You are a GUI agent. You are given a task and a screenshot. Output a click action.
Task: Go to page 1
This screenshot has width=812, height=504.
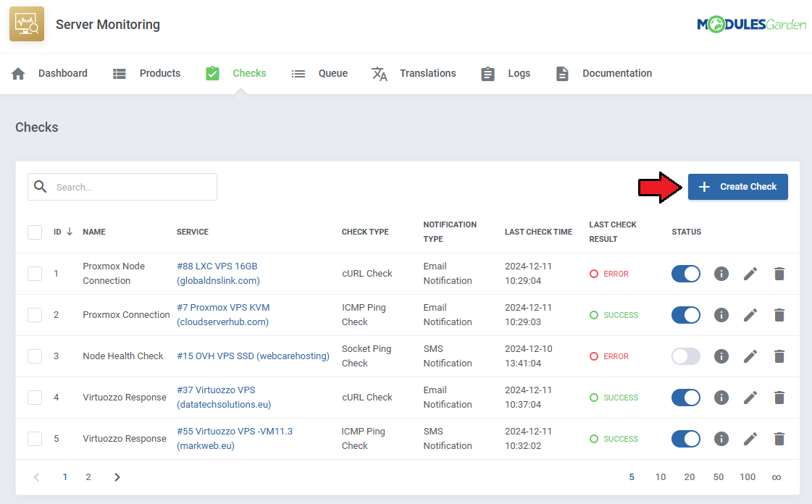click(64, 477)
